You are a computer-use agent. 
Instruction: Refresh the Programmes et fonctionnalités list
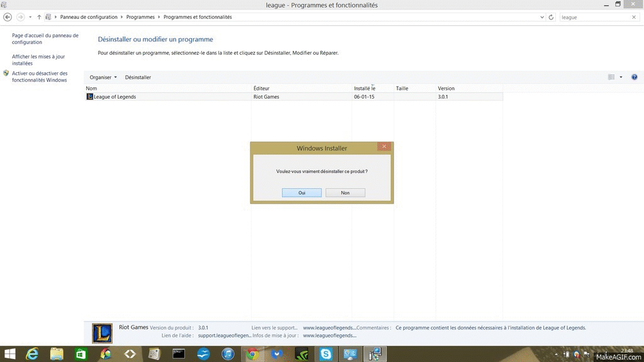[552, 17]
